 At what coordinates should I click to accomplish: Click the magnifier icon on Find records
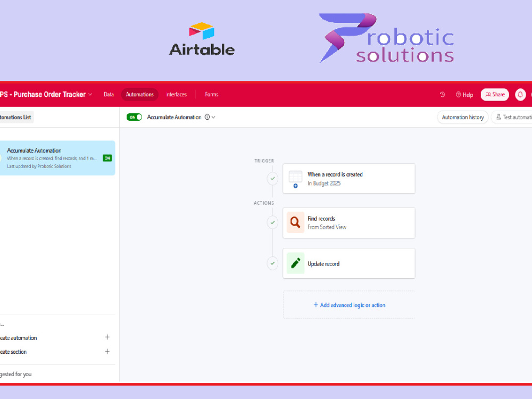(x=295, y=222)
